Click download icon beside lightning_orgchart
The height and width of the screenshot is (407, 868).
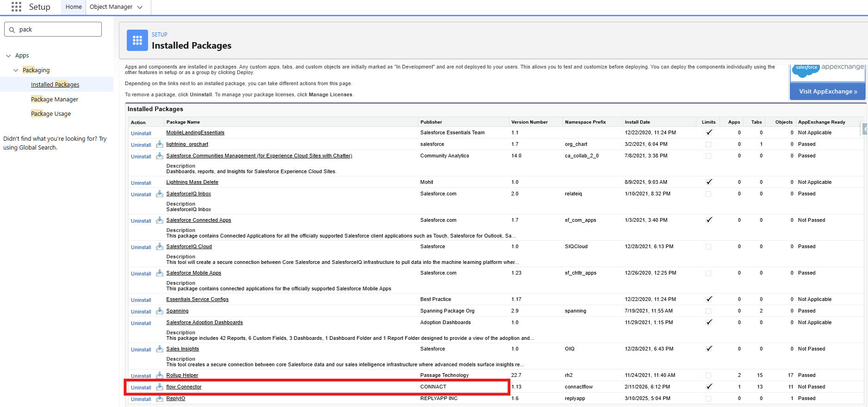(160, 144)
